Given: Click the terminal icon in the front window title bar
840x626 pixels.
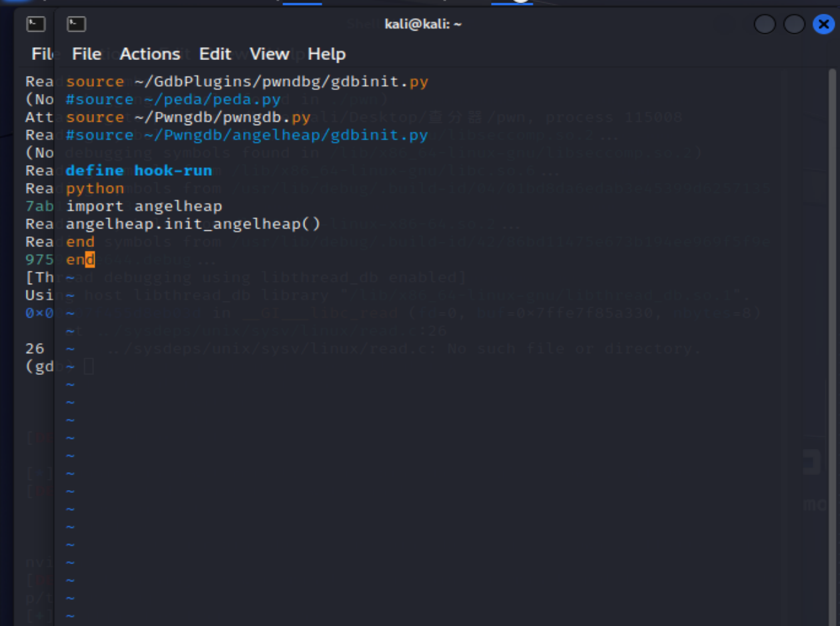Looking at the screenshot, I should 76,25.
